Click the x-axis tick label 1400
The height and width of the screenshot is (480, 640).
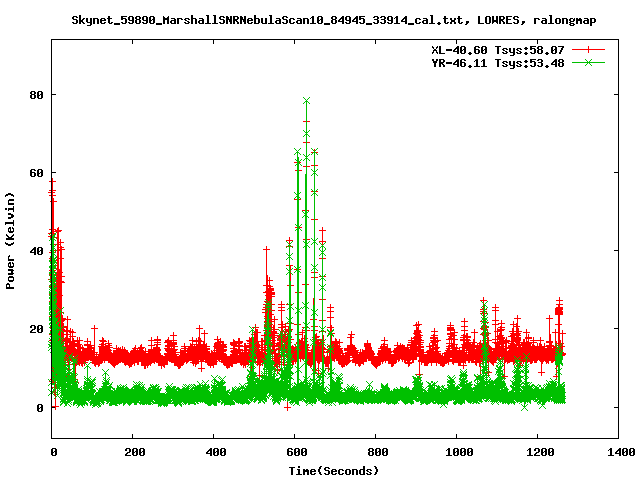click(x=621, y=452)
